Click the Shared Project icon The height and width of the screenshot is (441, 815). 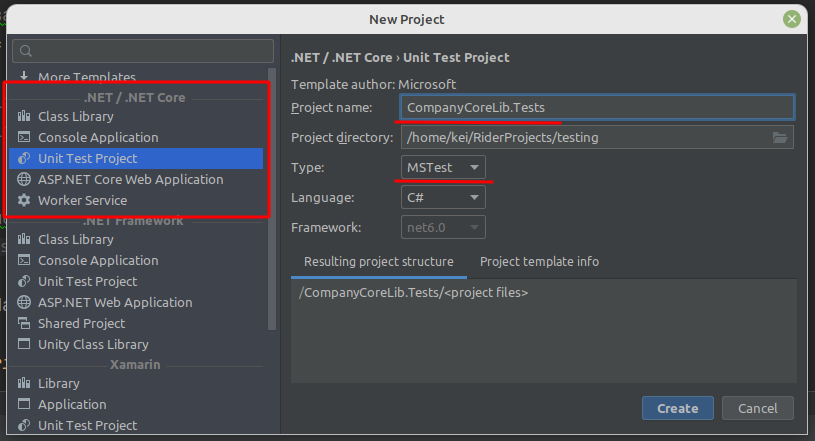pos(24,323)
